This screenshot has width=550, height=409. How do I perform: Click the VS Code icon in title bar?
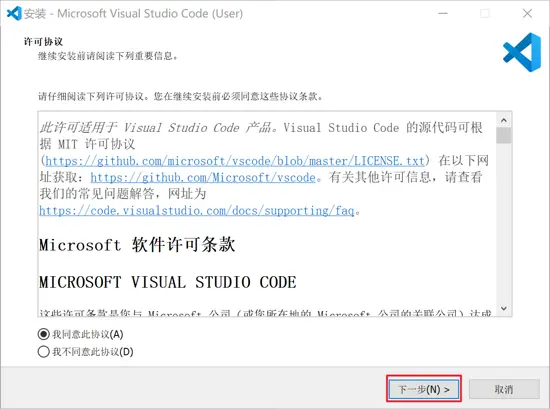point(14,14)
